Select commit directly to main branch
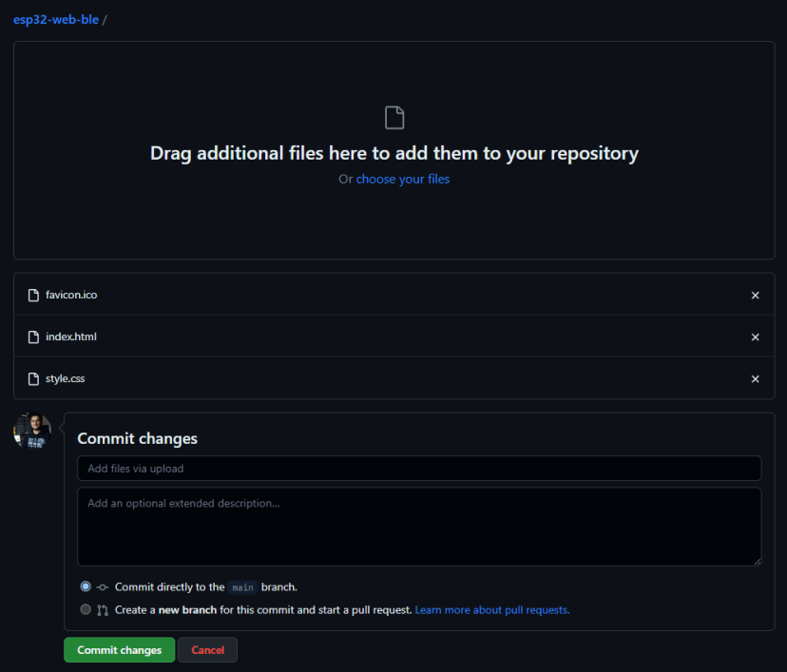The image size is (787, 672). 86,586
